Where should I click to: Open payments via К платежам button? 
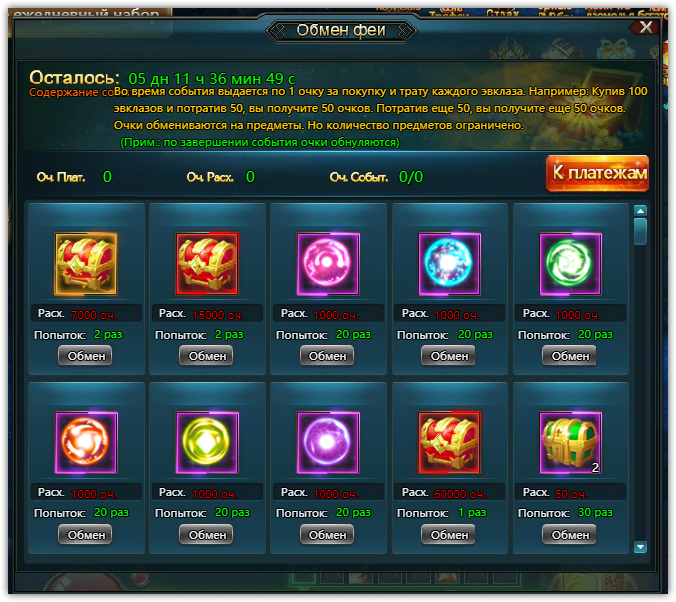tap(598, 173)
